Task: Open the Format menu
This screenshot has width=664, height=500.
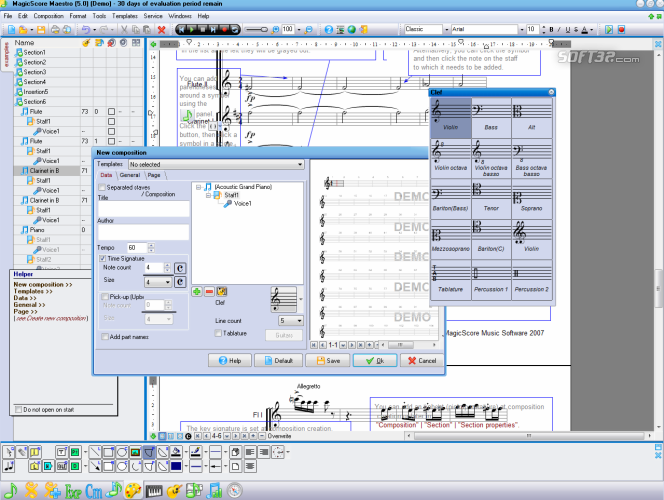Action: [78, 16]
